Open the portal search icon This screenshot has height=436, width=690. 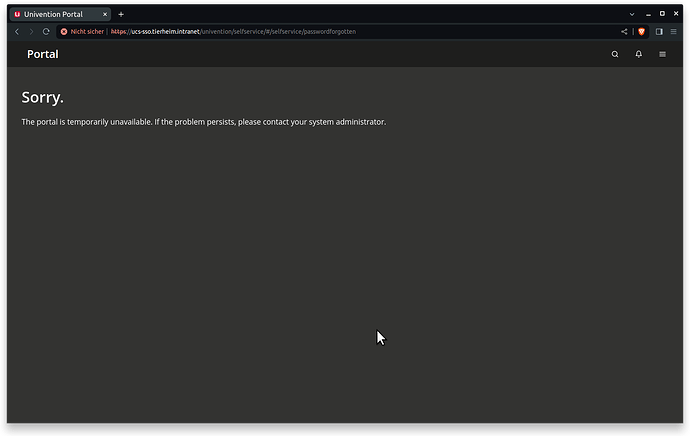(615, 54)
